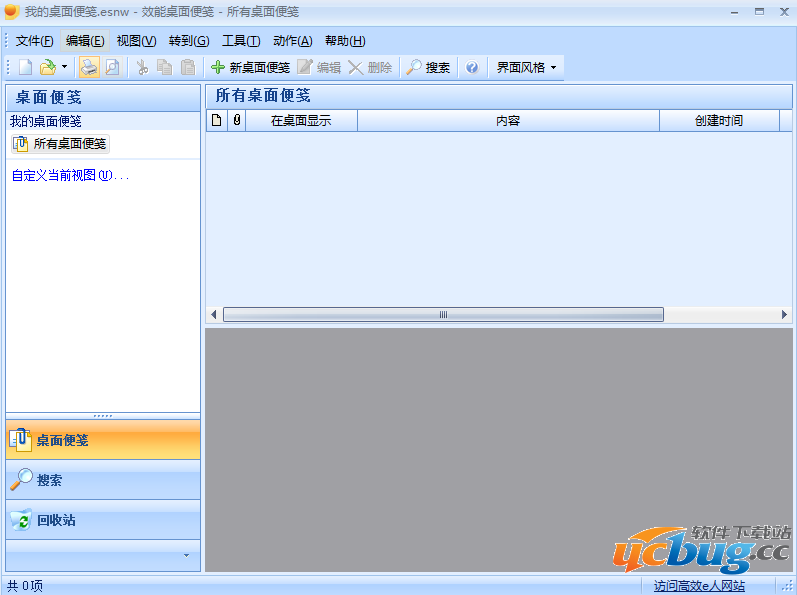
Task: Sort by the 创建时间 column header
Action: tap(719, 120)
